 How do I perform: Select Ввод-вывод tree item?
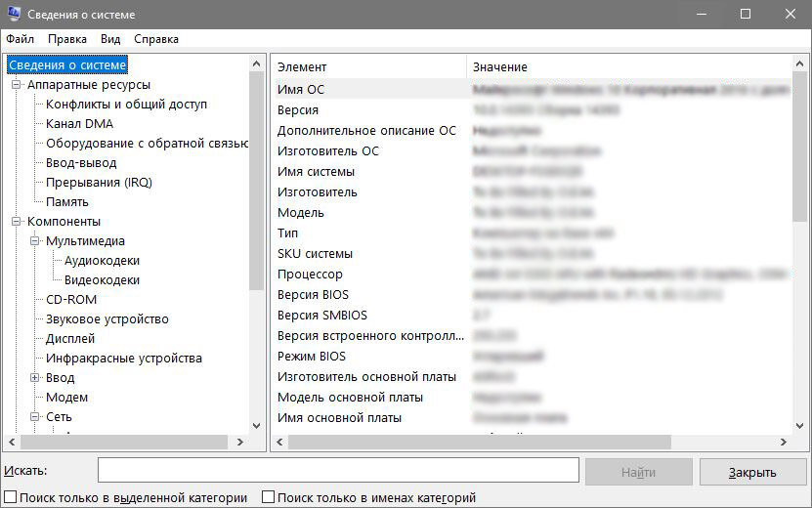coord(81,163)
